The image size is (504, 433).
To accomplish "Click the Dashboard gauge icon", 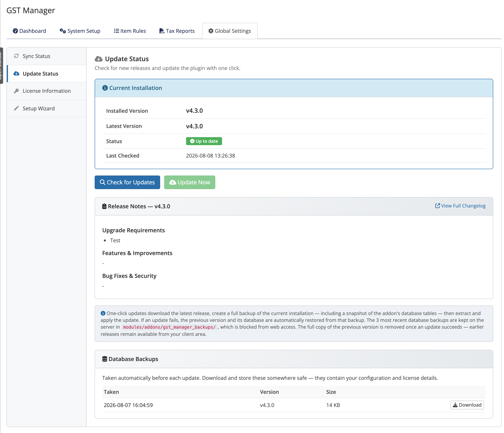I will click(15, 31).
